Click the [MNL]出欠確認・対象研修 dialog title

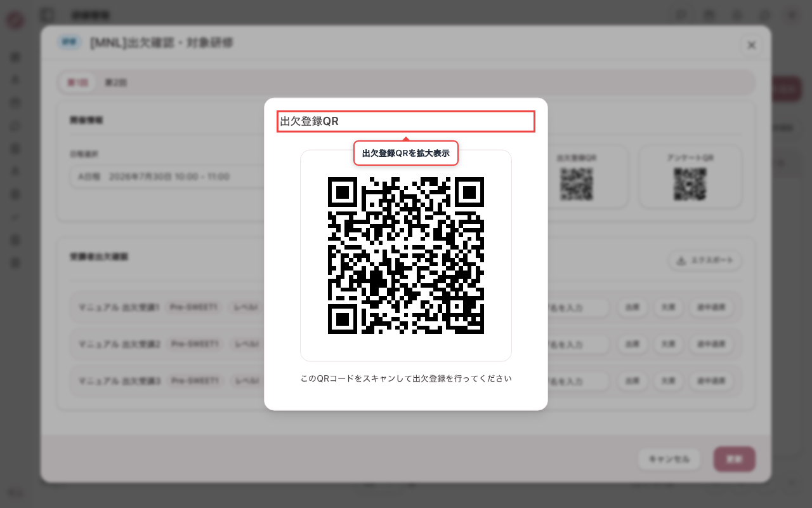point(162,43)
